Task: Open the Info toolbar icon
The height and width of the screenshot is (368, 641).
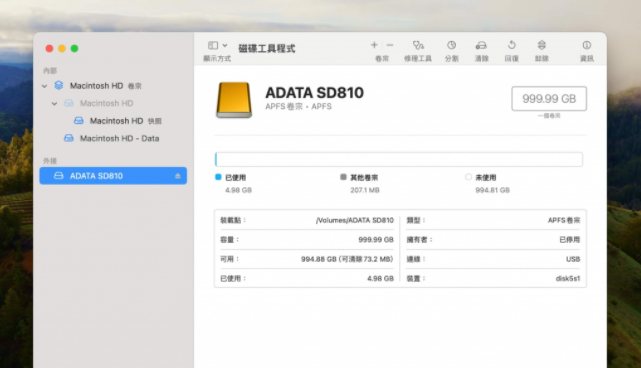Action: click(587, 45)
